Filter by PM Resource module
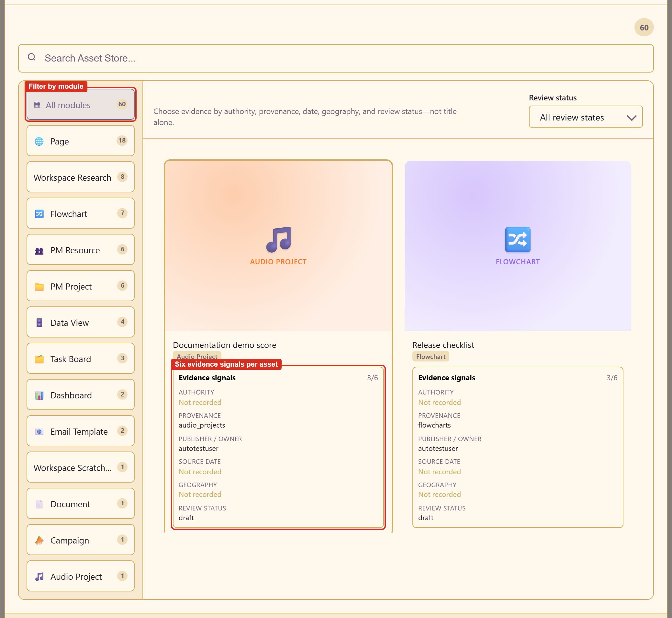This screenshot has width=672, height=618. coord(81,249)
